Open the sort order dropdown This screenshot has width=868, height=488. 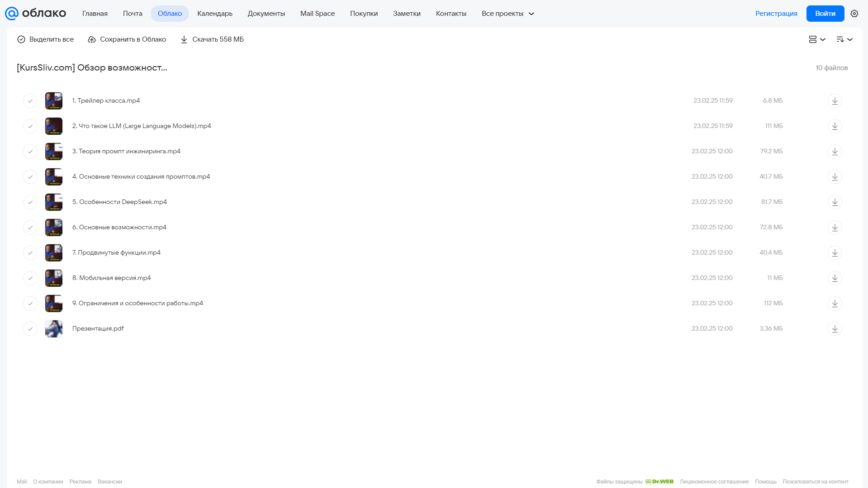point(844,39)
